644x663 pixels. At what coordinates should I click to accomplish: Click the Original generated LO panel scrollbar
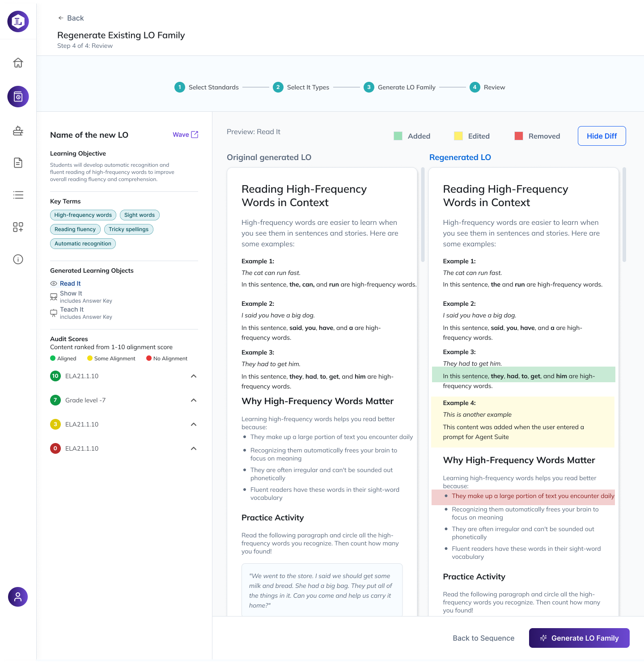pyautogui.click(x=423, y=215)
